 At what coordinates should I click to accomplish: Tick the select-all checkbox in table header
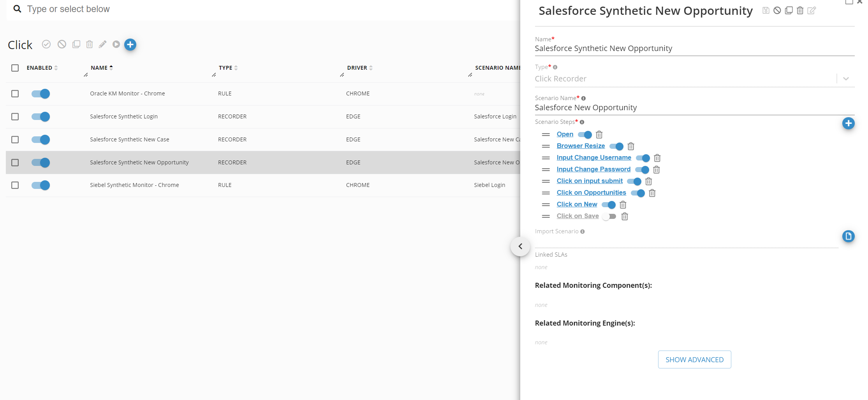click(x=15, y=68)
